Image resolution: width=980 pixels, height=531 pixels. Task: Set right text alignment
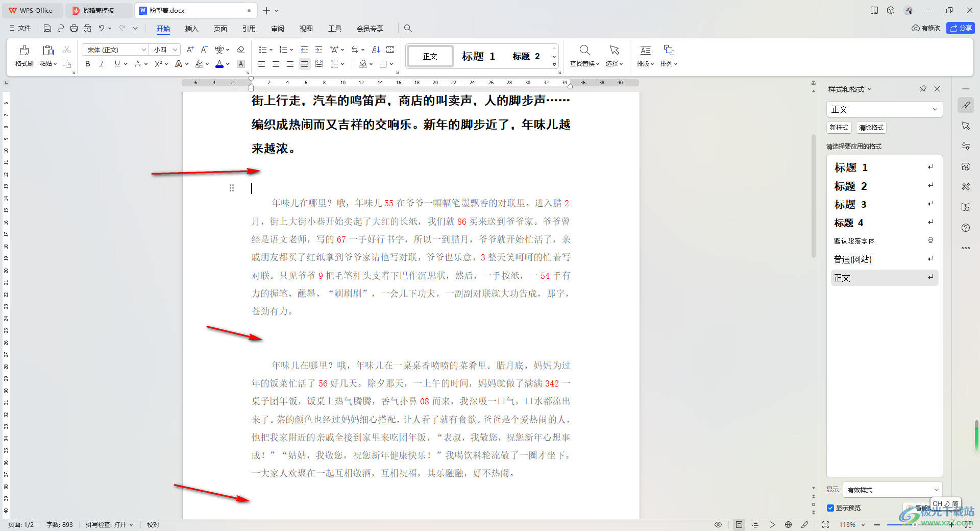pyautogui.click(x=290, y=64)
